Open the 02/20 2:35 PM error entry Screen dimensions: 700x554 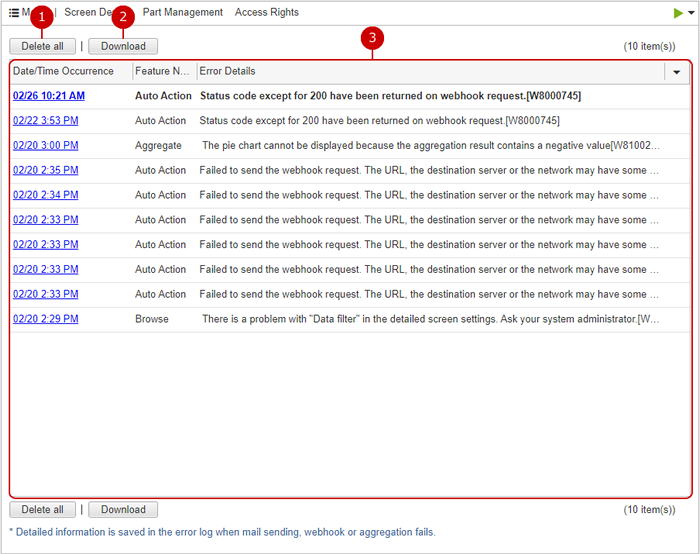pyautogui.click(x=46, y=170)
